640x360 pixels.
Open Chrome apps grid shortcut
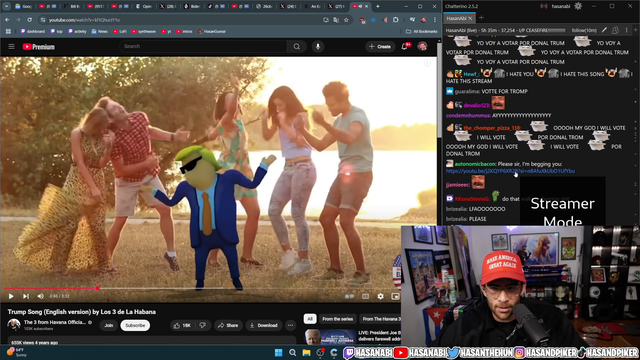pos(8,31)
